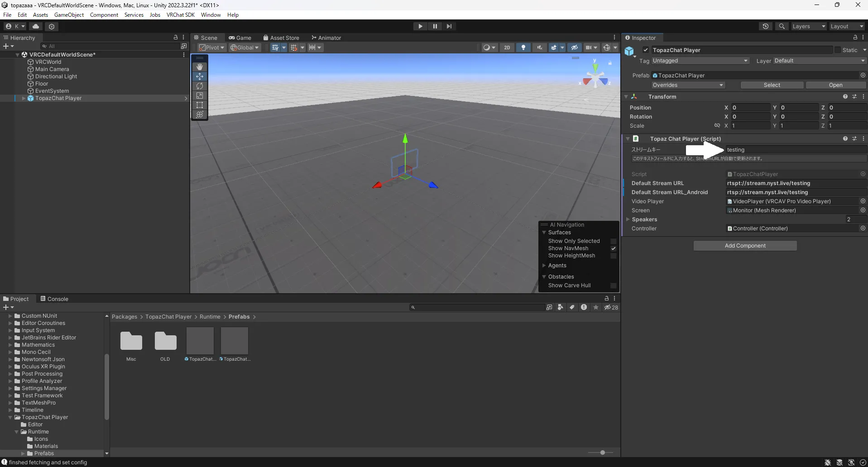Start Play mode
The image size is (868, 467).
click(x=420, y=26)
